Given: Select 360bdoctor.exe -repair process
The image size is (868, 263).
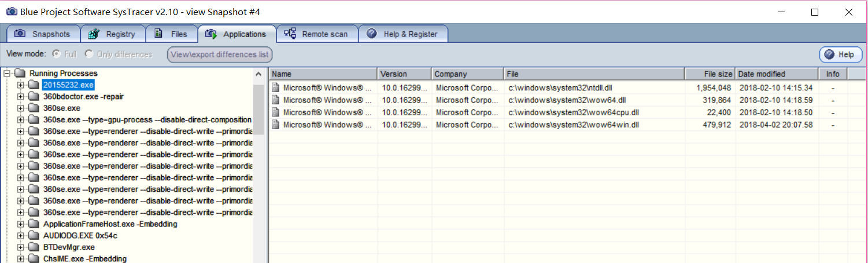Looking at the screenshot, I should click(x=83, y=97).
